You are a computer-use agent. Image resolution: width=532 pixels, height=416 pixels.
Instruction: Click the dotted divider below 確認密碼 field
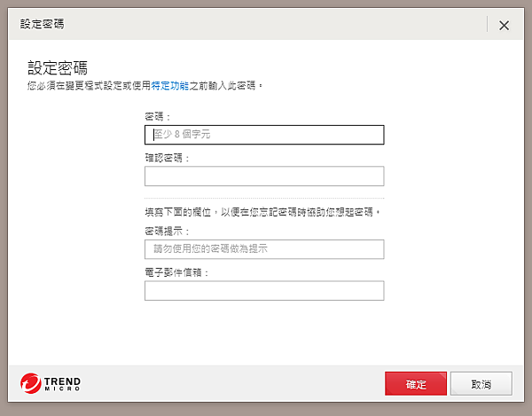click(x=264, y=197)
